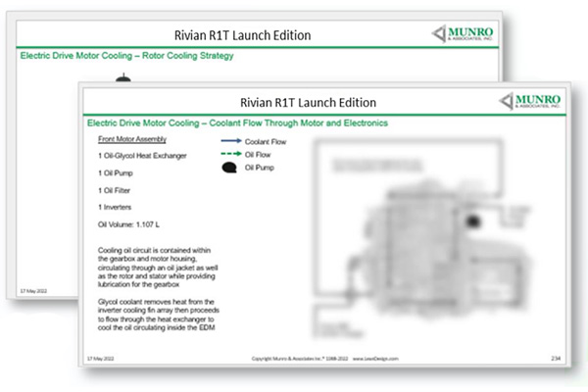Click the green dashed Oil Flow arrow

pos(231,154)
